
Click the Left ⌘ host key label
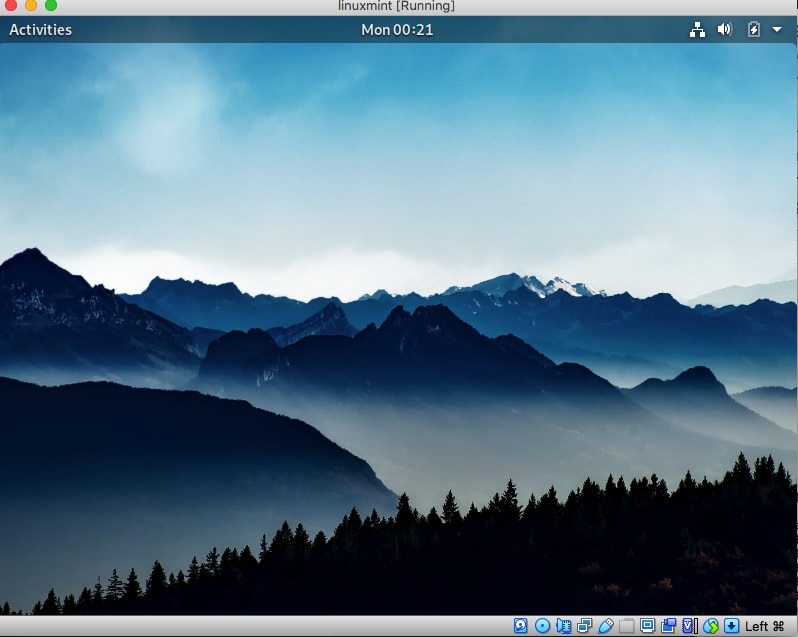point(764,626)
